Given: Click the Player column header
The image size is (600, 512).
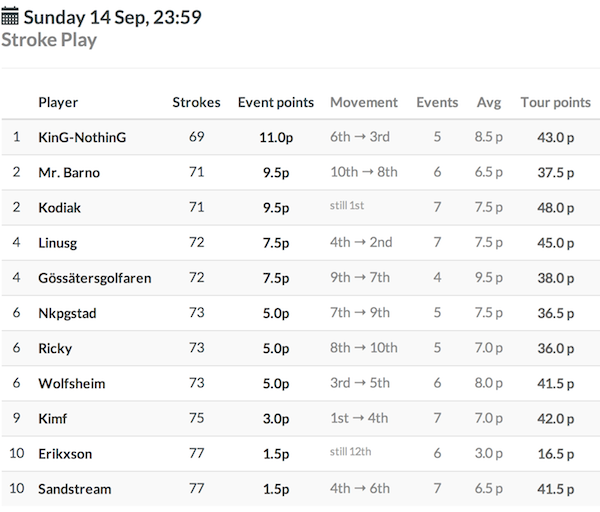Looking at the screenshot, I should (58, 102).
